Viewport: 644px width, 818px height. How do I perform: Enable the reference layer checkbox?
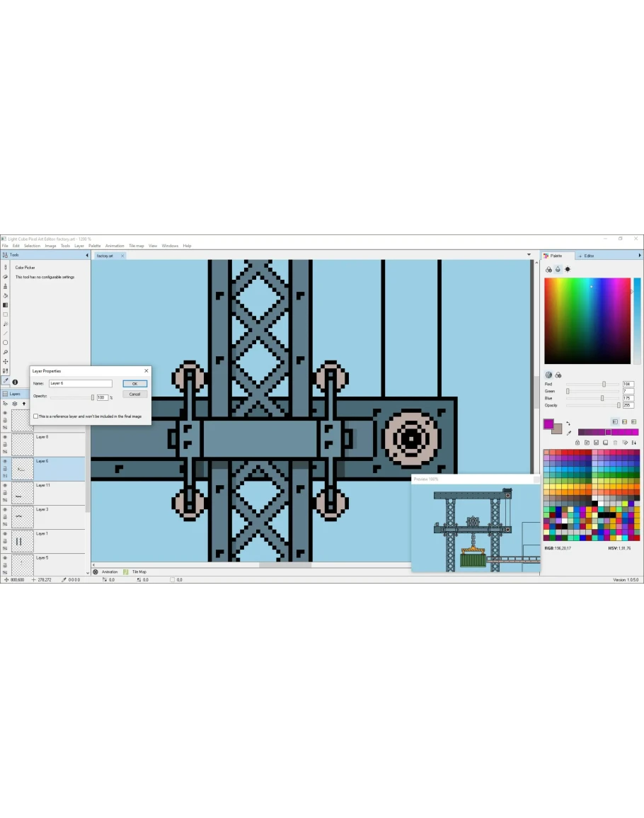click(x=36, y=416)
